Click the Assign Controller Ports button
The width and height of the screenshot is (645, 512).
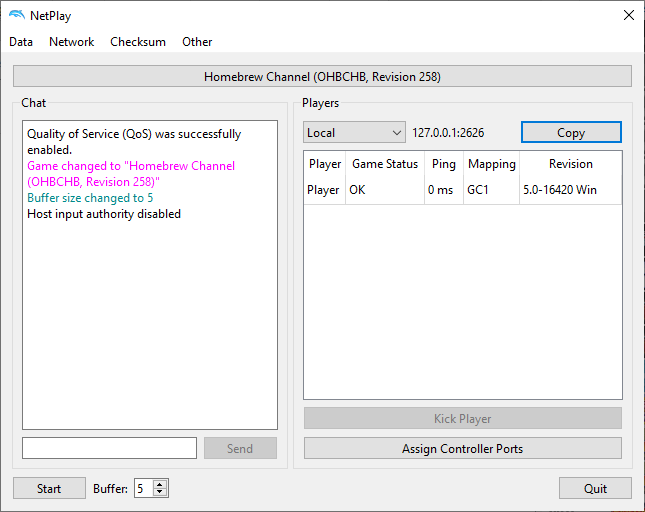[x=463, y=448]
